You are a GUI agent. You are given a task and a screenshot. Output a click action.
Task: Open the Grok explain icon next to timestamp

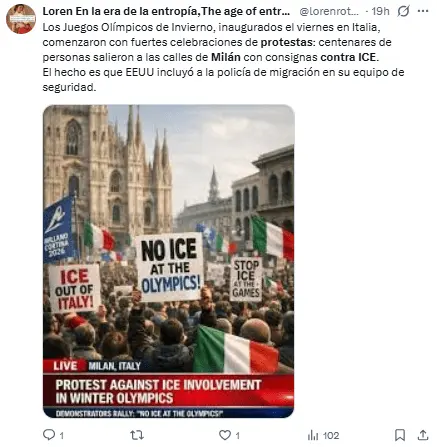pos(403,11)
